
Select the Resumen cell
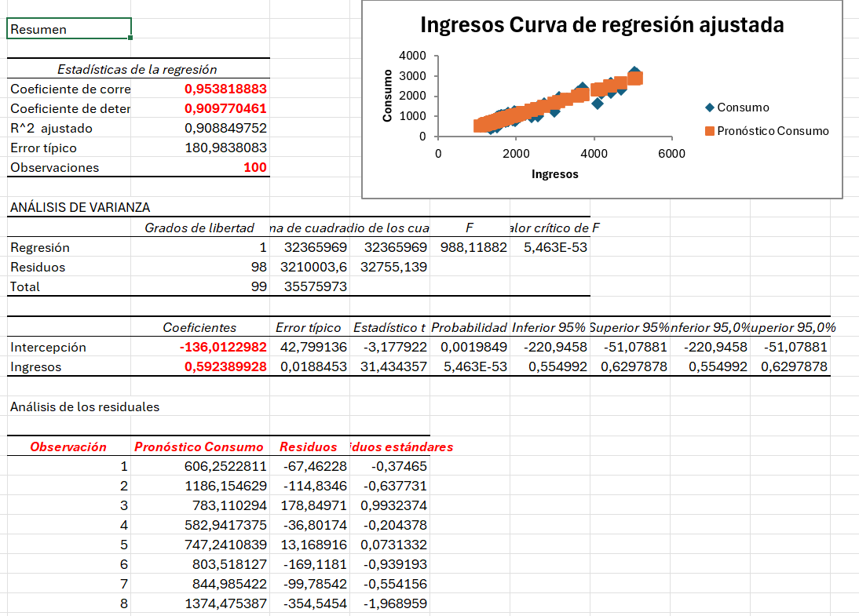click(69, 29)
